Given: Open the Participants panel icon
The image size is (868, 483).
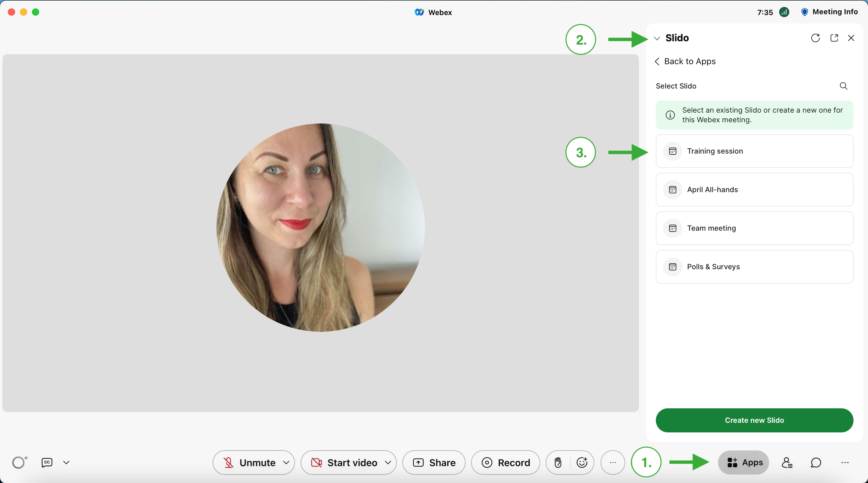Looking at the screenshot, I should pyautogui.click(x=787, y=463).
